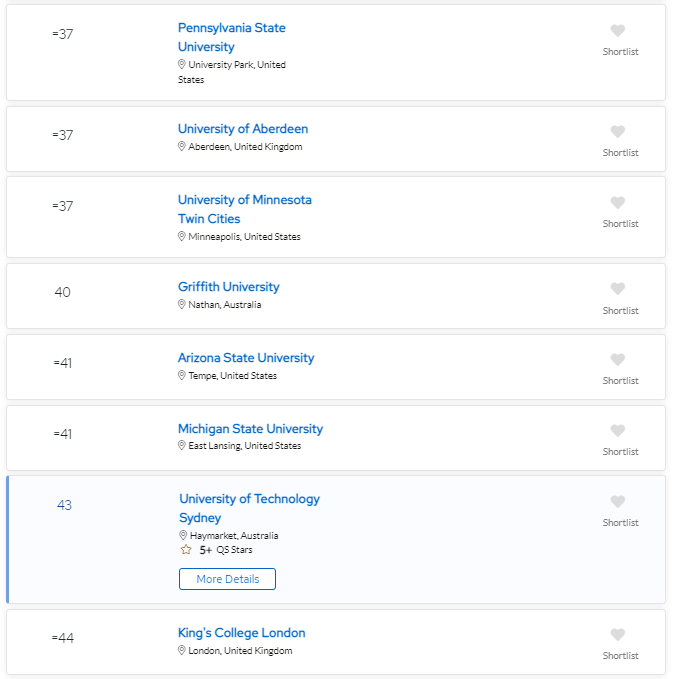
Task: Open Pennsylvania State University link
Action: click(x=232, y=37)
